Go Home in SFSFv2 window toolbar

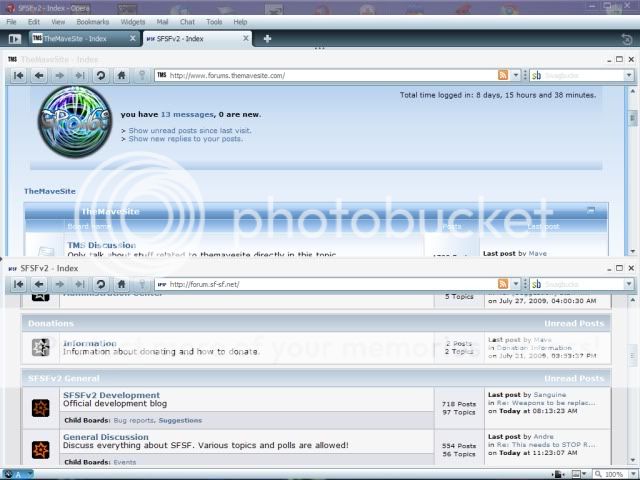click(121, 284)
